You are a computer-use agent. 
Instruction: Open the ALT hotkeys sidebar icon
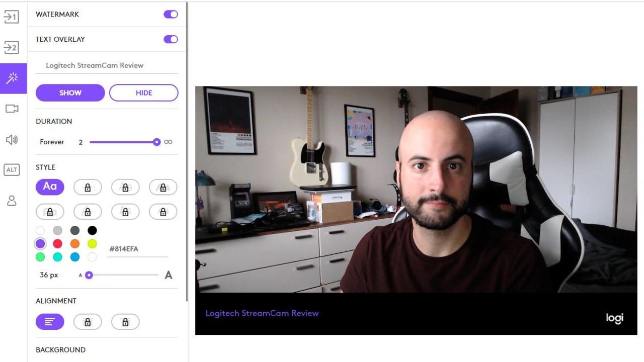click(x=12, y=170)
